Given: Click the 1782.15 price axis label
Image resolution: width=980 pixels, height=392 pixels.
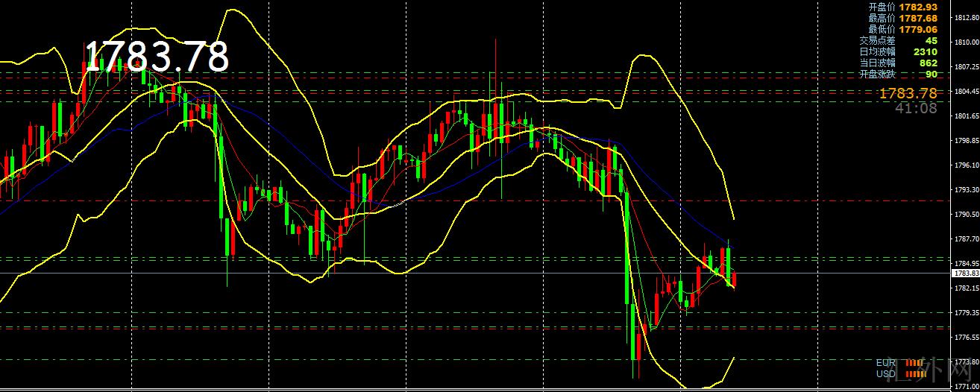Looking at the screenshot, I should point(967,288).
